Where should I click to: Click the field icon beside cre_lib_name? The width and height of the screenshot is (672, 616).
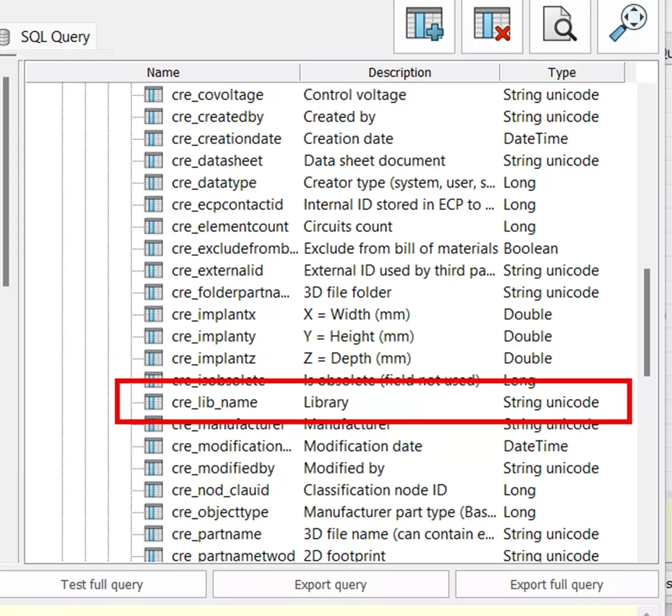click(154, 402)
